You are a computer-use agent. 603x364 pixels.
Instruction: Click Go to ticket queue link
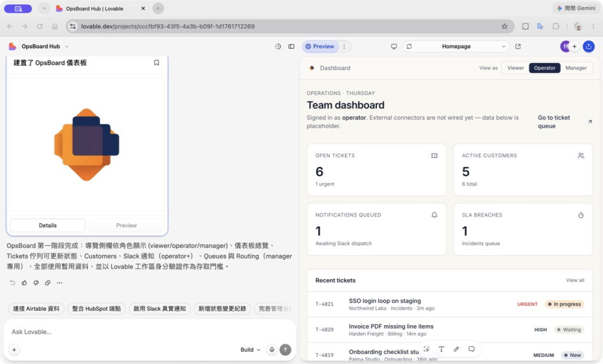565,122
